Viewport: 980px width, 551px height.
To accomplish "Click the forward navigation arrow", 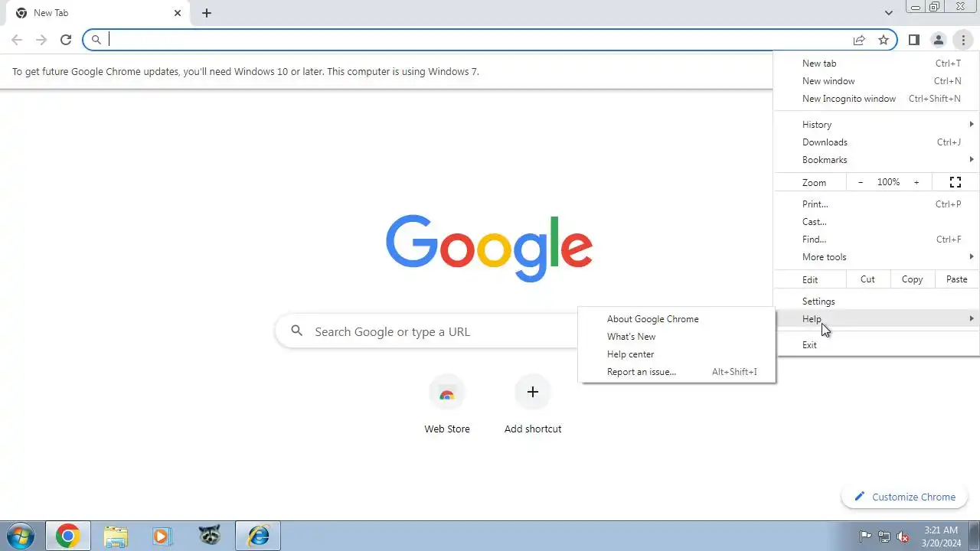I will [41, 40].
